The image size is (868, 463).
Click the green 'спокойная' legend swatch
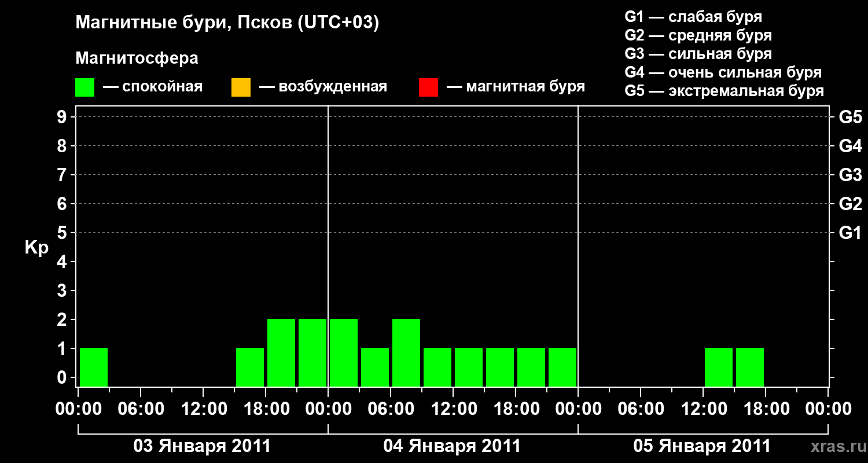pos(84,87)
